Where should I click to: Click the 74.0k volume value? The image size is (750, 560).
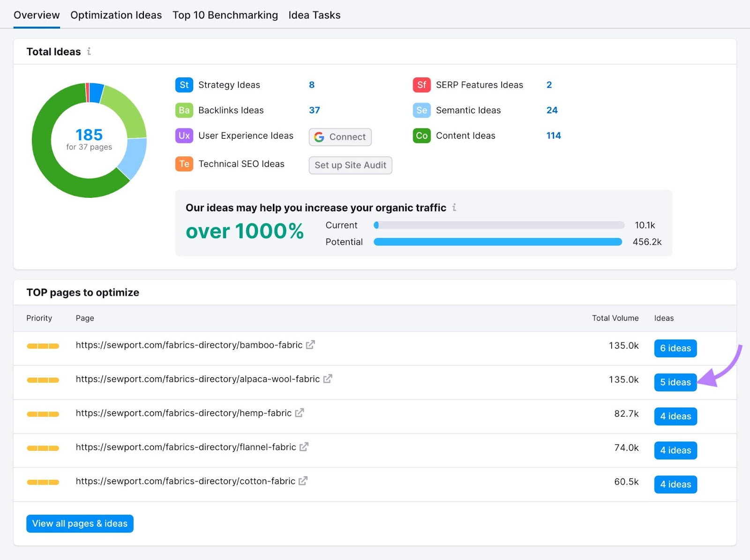[x=626, y=448]
